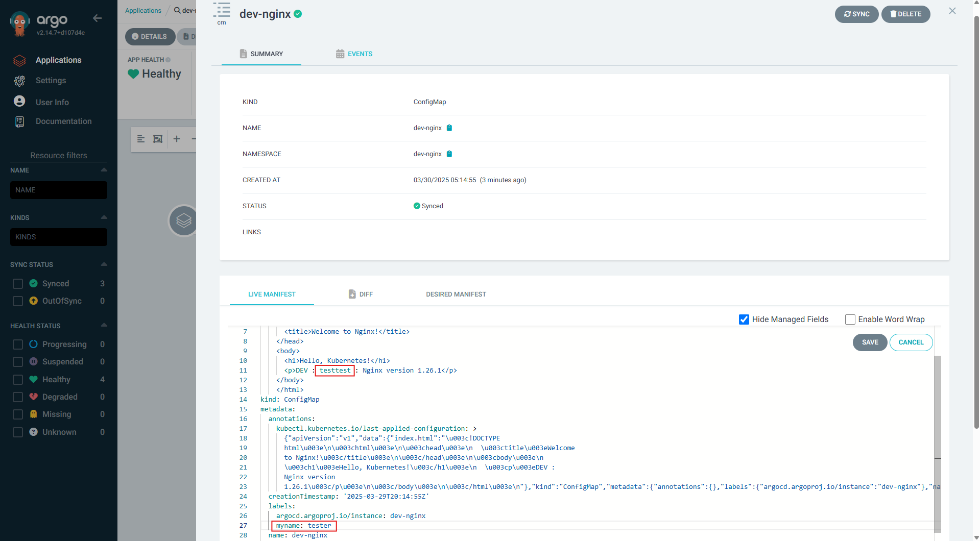Viewport: 980px width, 541px height.
Task: Save the manifest edits
Action: (x=870, y=342)
